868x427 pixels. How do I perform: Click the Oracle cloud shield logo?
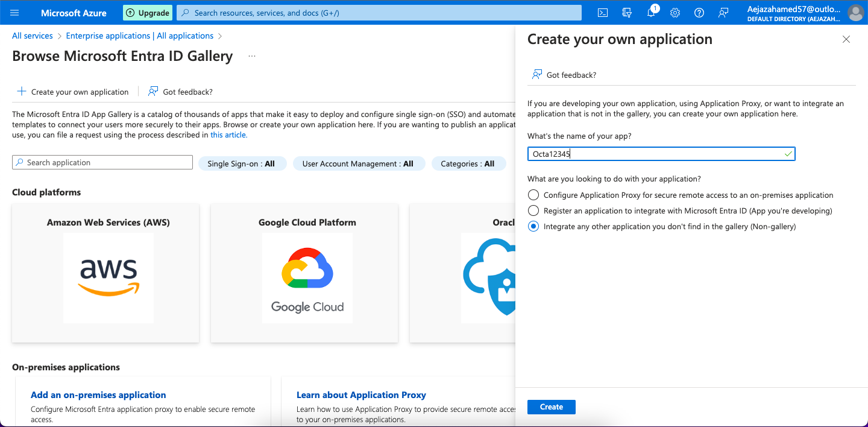[x=489, y=278]
